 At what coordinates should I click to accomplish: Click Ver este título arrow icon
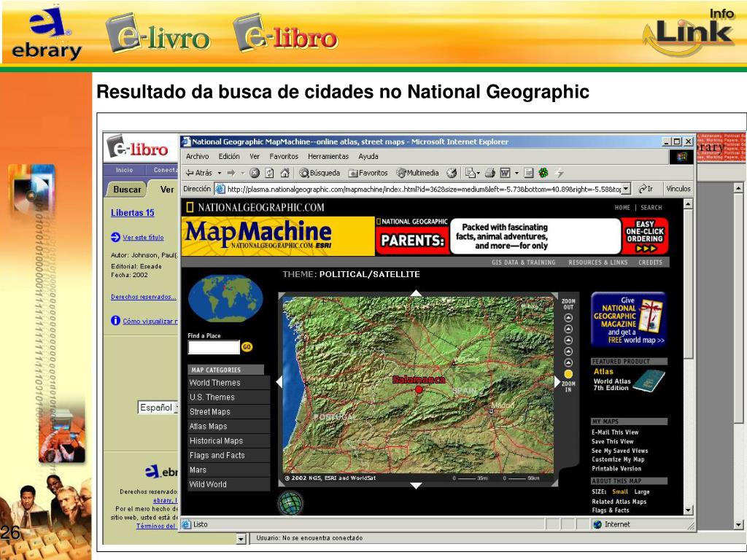coord(115,237)
